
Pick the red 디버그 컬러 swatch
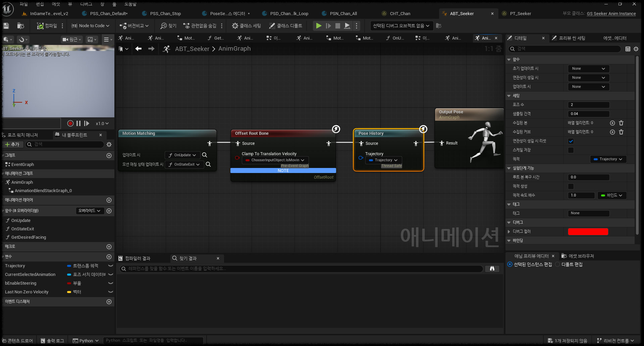click(x=588, y=232)
